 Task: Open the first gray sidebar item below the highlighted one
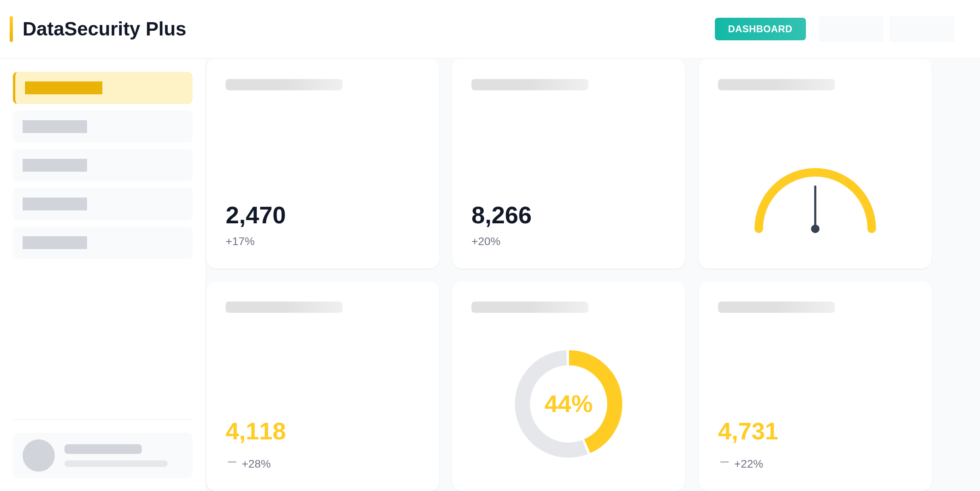103,127
